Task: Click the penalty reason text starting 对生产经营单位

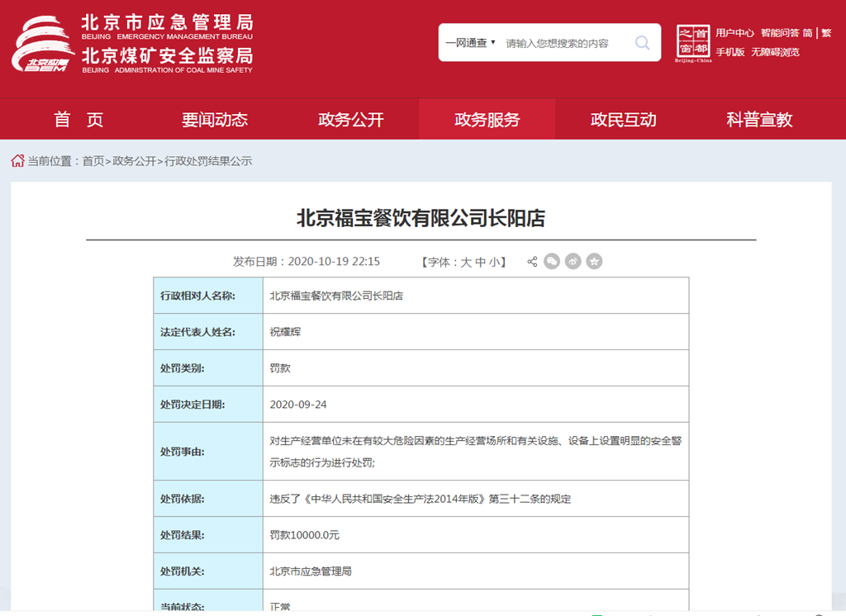Action: (475, 452)
